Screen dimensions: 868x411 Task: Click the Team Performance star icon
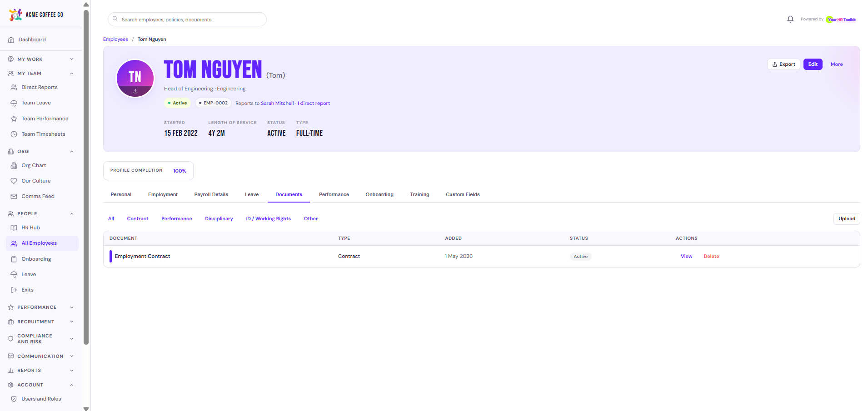click(x=14, y=119)
